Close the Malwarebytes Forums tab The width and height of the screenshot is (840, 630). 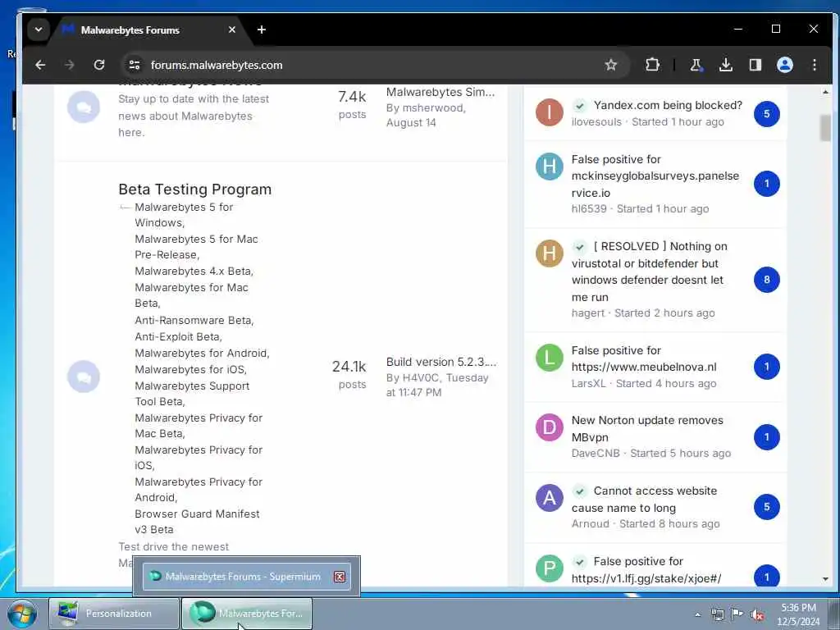[232, 30]
